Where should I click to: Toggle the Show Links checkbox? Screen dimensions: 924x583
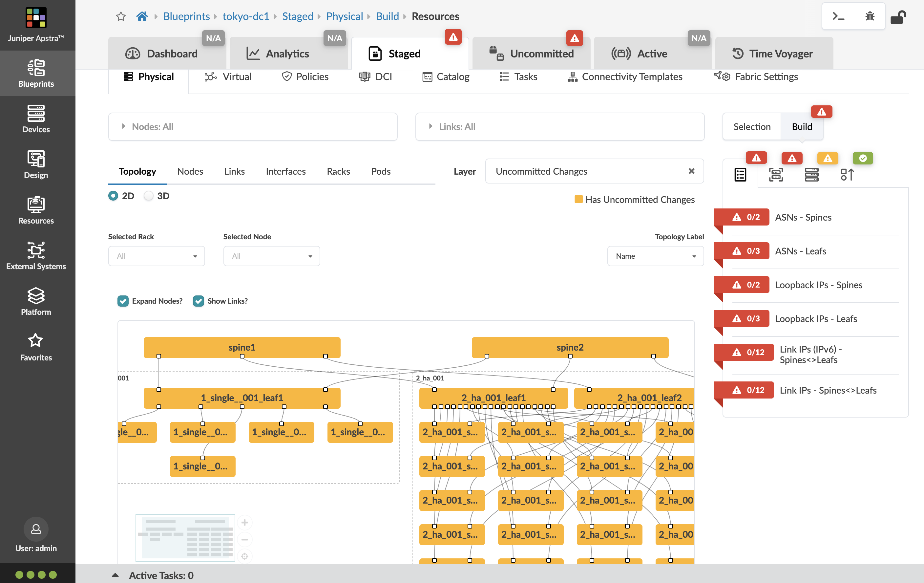(199, 301)
